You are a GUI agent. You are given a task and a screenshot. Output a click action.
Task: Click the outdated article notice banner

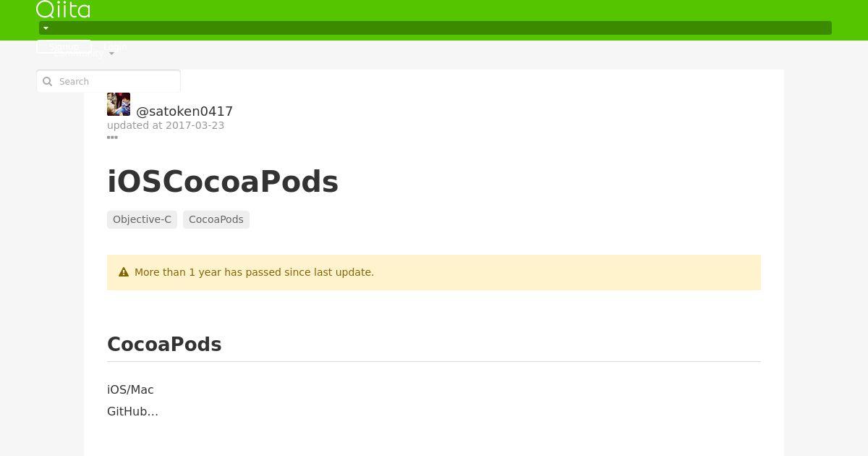tap(434, 272)
